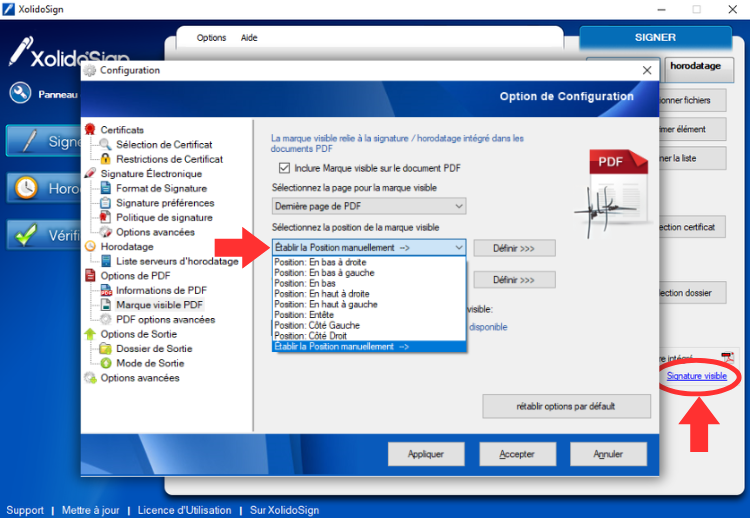Click the magnifier icon beside Sélection de Certificat

point(106,144)
